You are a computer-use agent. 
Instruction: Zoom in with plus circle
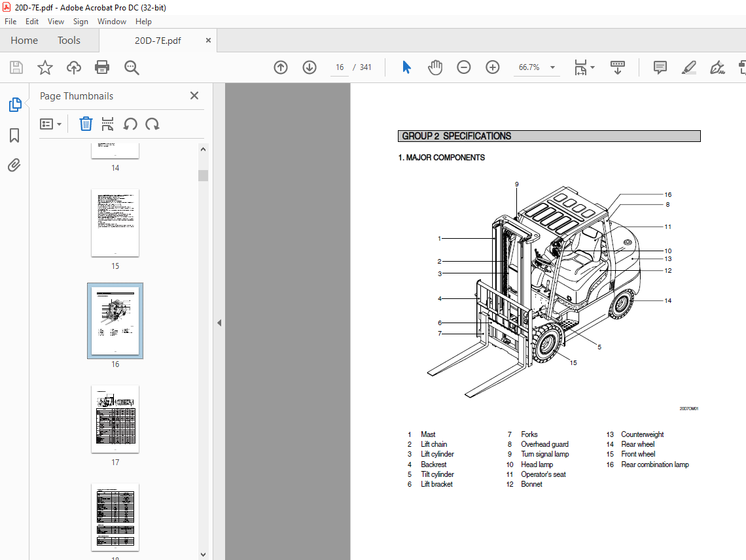(x=492, y=67)
